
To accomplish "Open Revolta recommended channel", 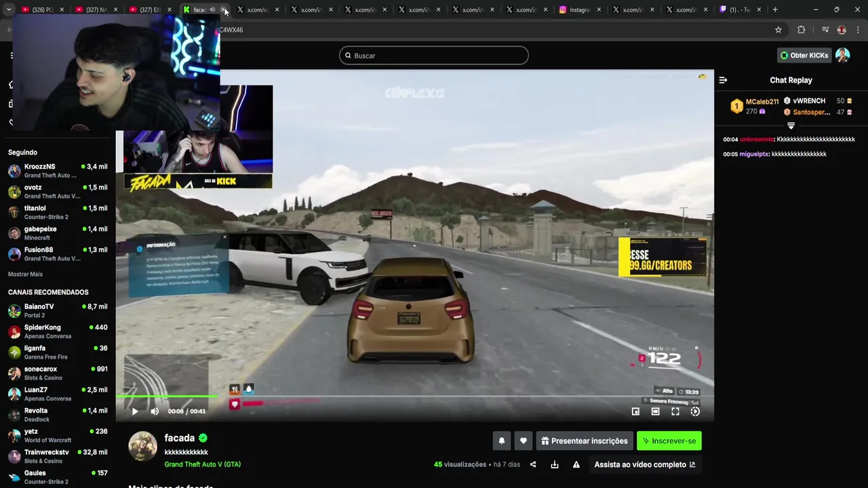I will tap(58, 415).
